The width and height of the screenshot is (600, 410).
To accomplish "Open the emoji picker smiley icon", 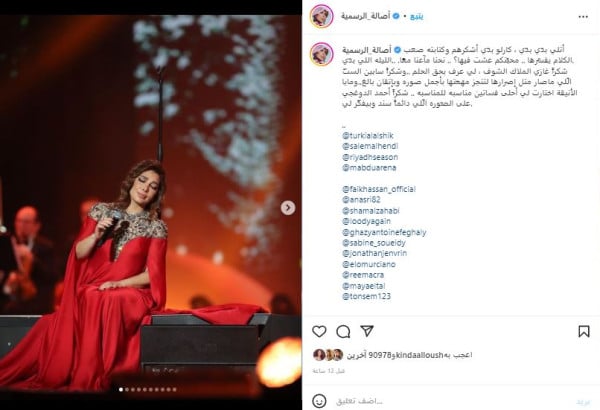I will 320,401.
